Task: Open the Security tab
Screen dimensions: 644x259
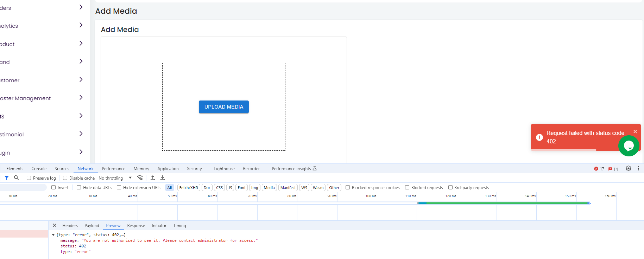Action: pyautogui.click(x=194, y=169)
